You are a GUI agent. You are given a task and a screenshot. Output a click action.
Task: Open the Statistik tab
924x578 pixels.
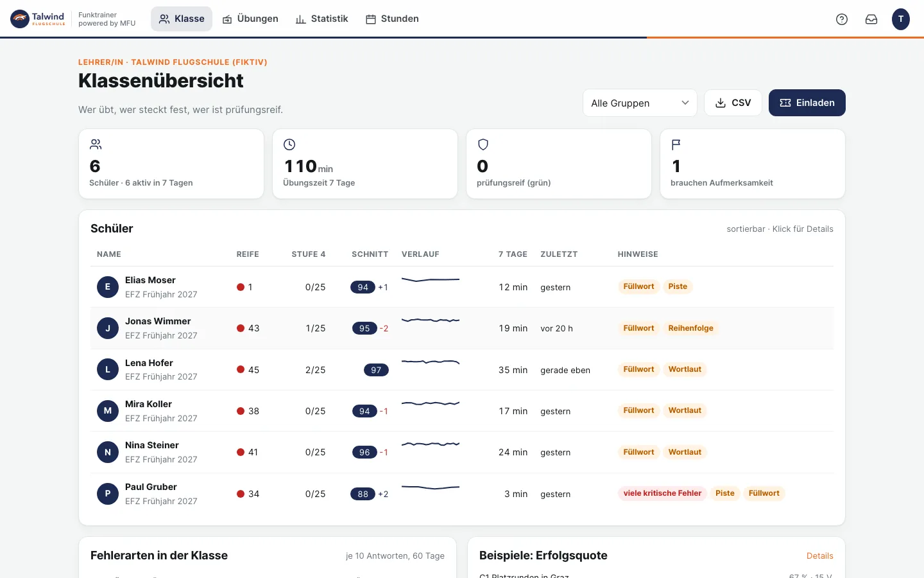[x=321, y=19]
